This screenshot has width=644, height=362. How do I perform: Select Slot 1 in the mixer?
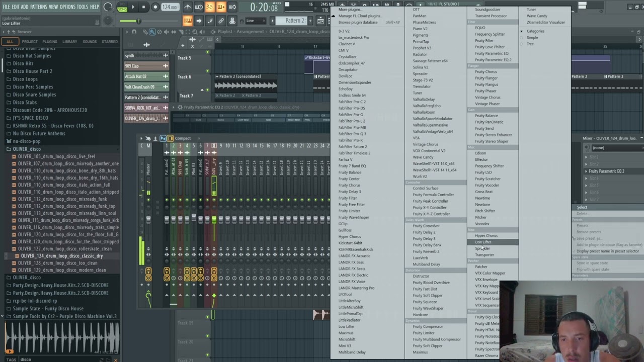point(594,157)
